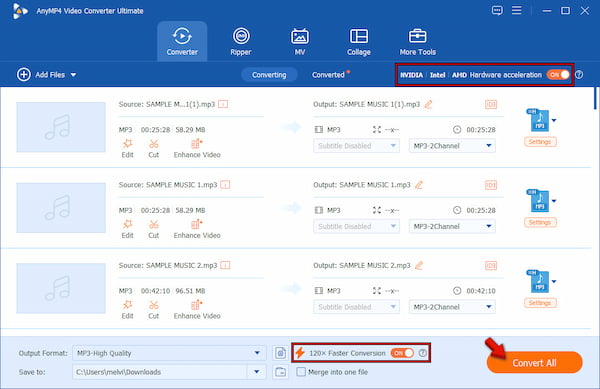This screenshot has height=389, width=600.
Task: Open the Save to path dropdown
Action: 256,372
